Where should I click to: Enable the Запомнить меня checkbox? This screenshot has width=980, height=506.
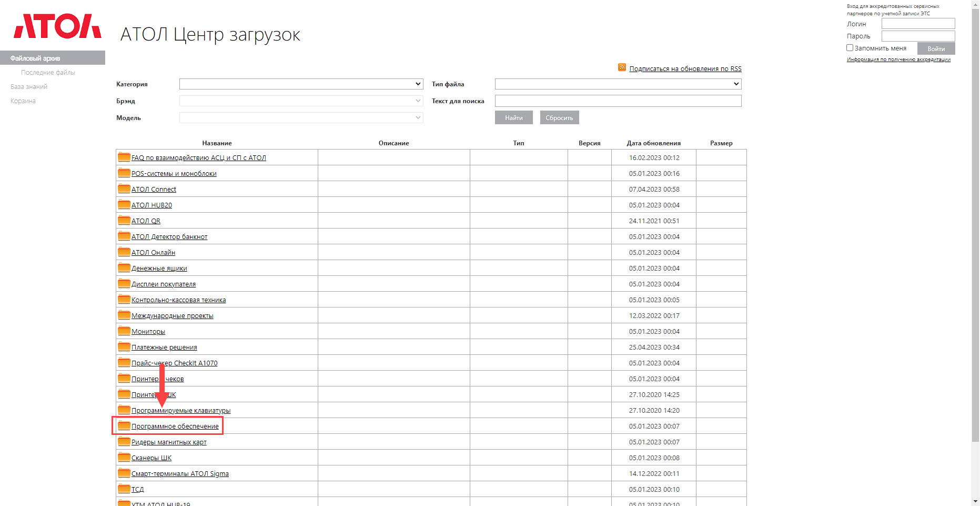pyautogui.click(x=850, y=48)
